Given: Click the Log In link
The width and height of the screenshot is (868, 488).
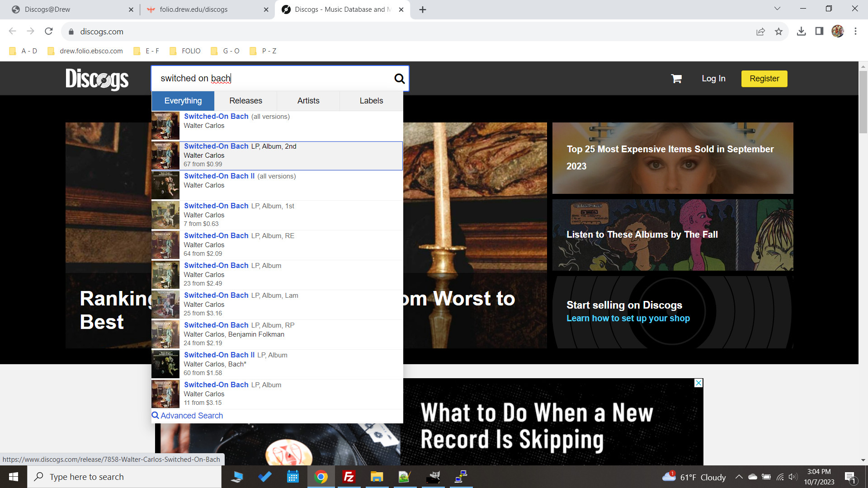Looking at the screenshot, I should (713, 79).
